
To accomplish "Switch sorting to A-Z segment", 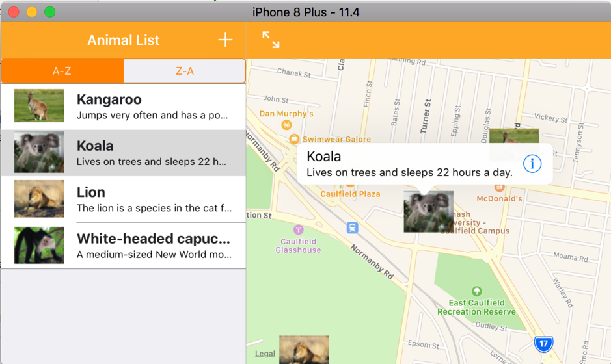I will [62, 71].
